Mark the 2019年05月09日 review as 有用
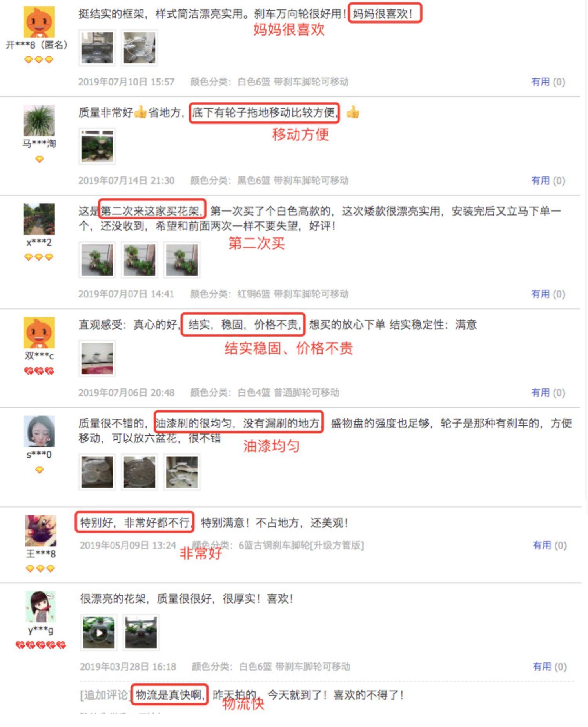This screenshot has height=727, width=588. pyautogui.click(x=549, y=545)
